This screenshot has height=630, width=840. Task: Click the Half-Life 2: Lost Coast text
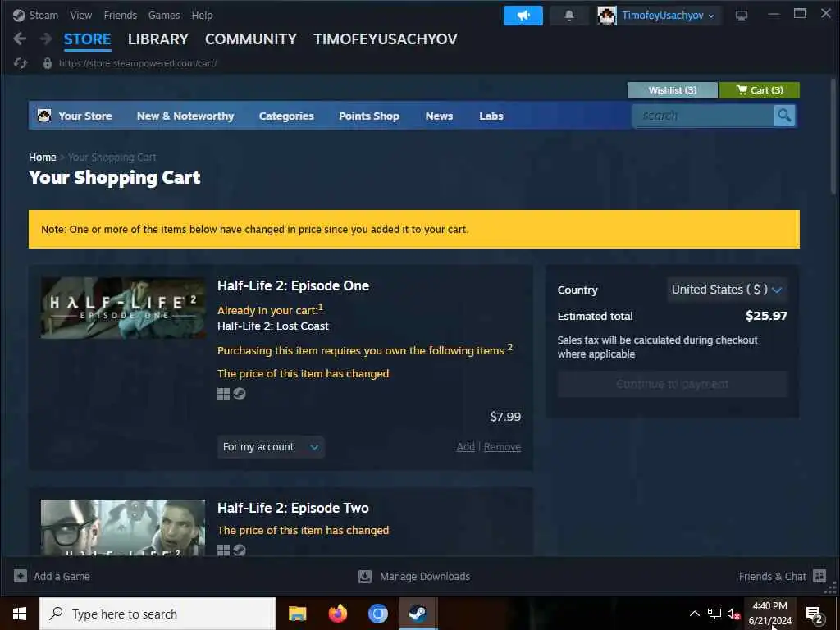coord(273,326)
